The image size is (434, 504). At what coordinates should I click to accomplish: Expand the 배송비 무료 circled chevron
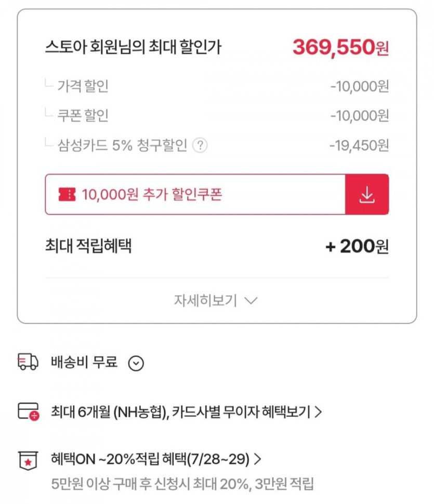click(x=136, y=363)
